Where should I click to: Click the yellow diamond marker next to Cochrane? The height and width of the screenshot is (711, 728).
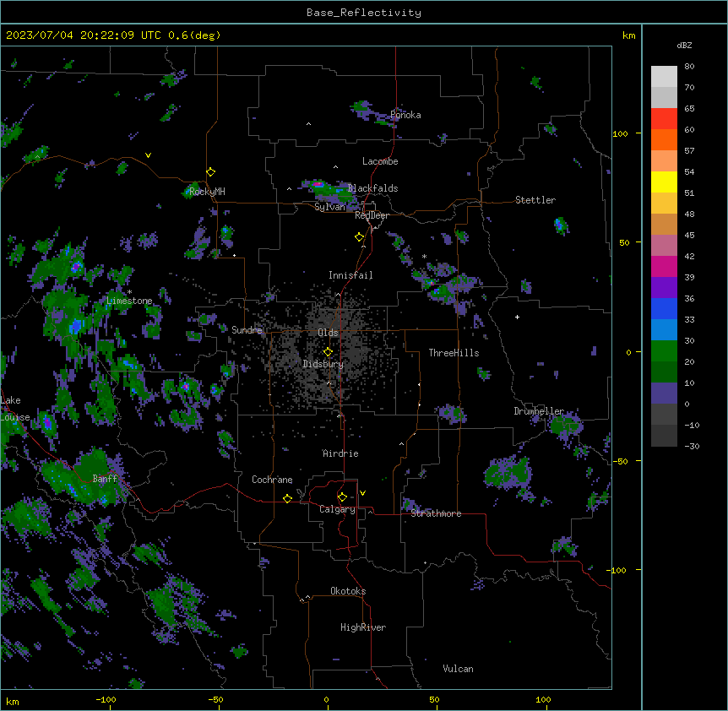(x=287, y=498)
